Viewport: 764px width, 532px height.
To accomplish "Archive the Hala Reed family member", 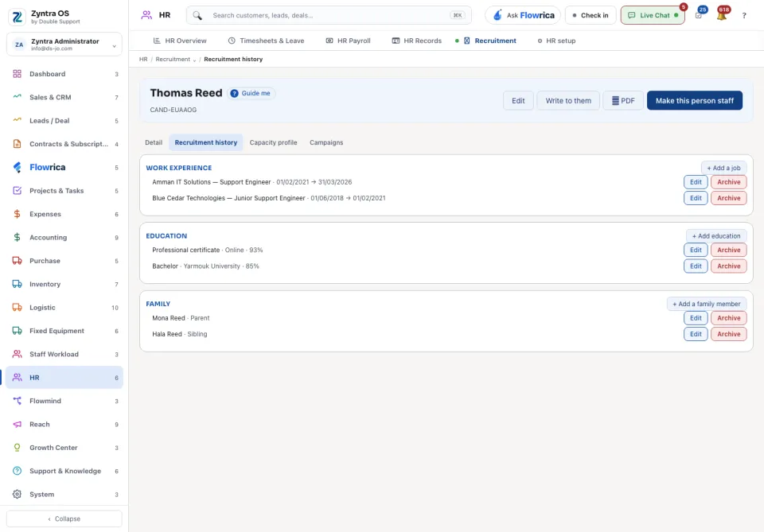I will [x=728, y=334].
